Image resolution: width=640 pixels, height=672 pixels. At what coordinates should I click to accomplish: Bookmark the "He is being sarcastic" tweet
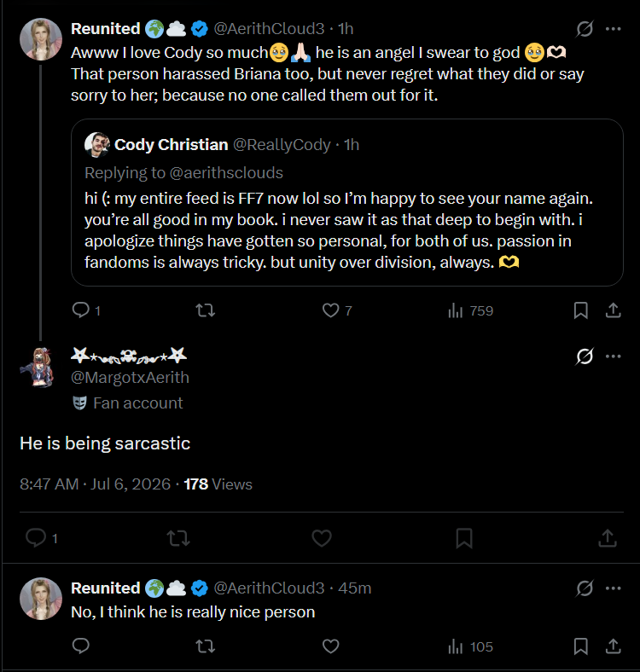click(464, 538)
